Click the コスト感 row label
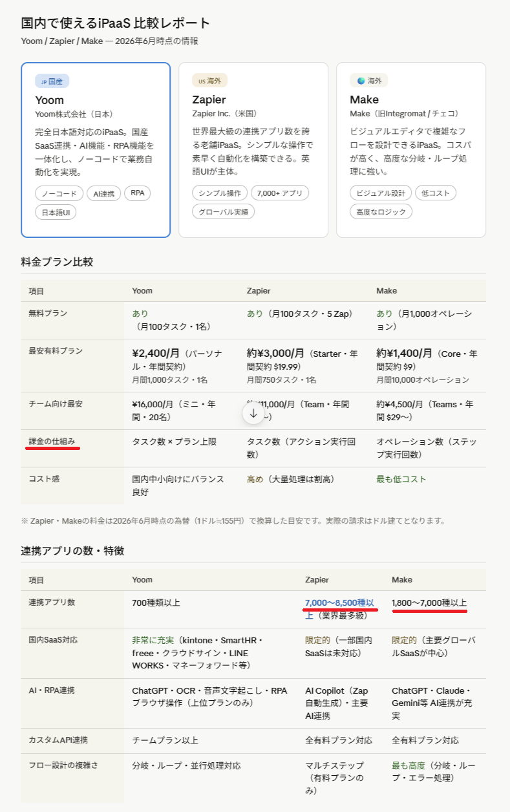The width and height of the screenshot is (510, 812). (x=44, y=479)
